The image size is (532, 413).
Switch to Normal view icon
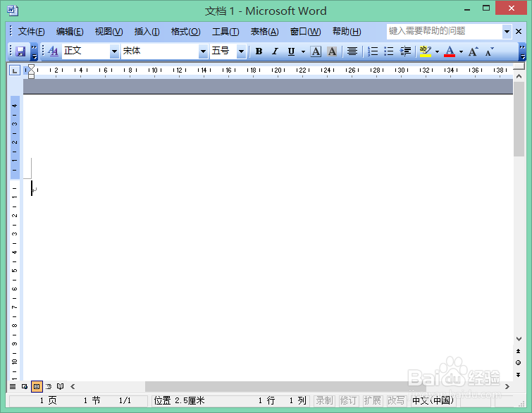point(13,386)
